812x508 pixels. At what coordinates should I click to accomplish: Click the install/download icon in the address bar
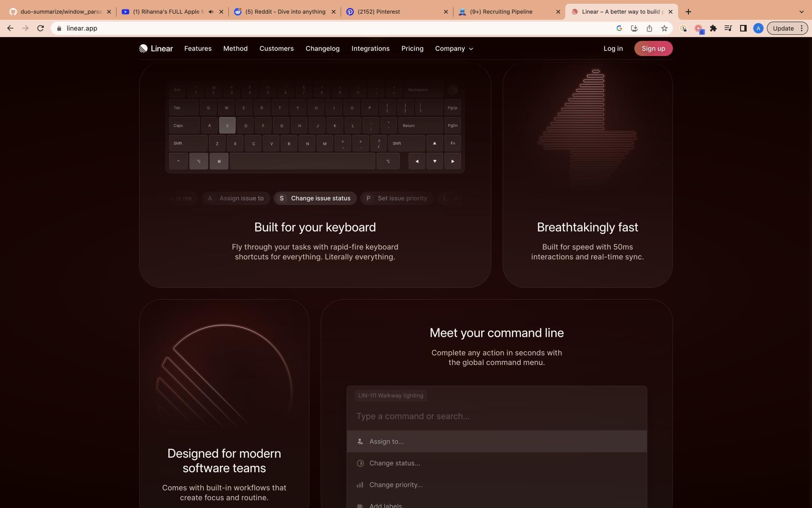[x=634, y=28]
